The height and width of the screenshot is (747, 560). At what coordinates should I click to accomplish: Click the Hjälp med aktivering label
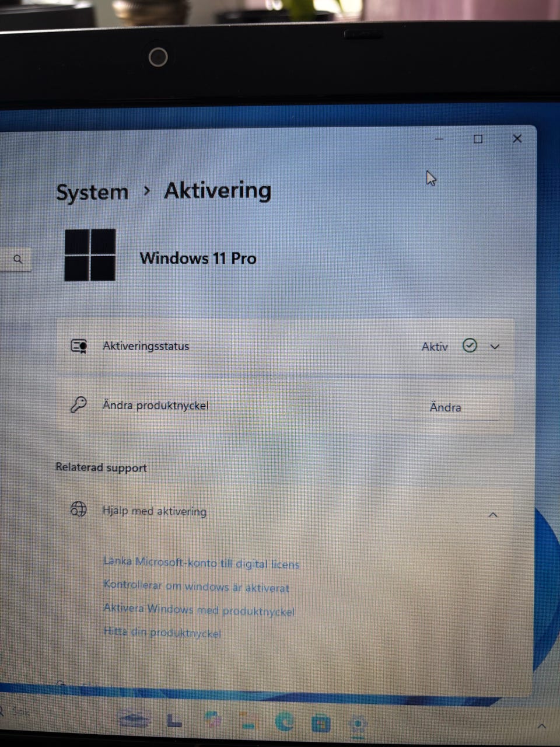pyautogui.click(x=155, y=511)
